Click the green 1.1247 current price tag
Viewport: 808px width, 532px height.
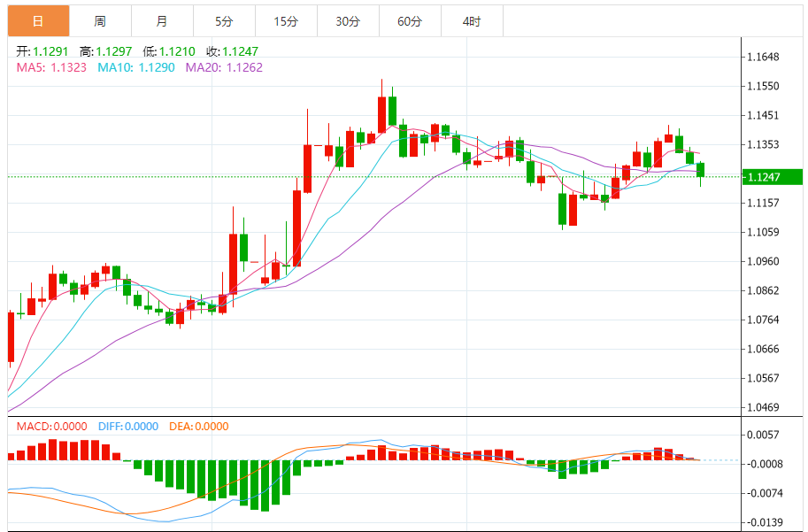[772, 177]
